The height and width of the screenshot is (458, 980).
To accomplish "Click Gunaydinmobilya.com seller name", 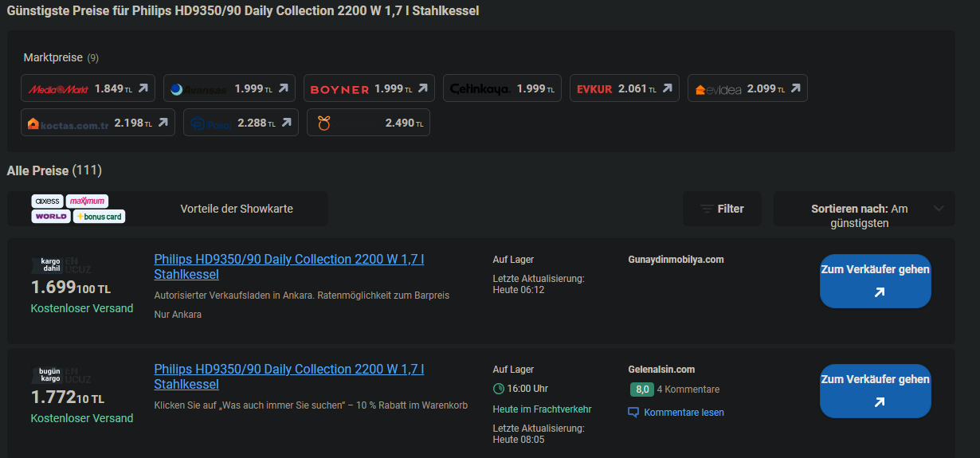I will pos(676,260).
